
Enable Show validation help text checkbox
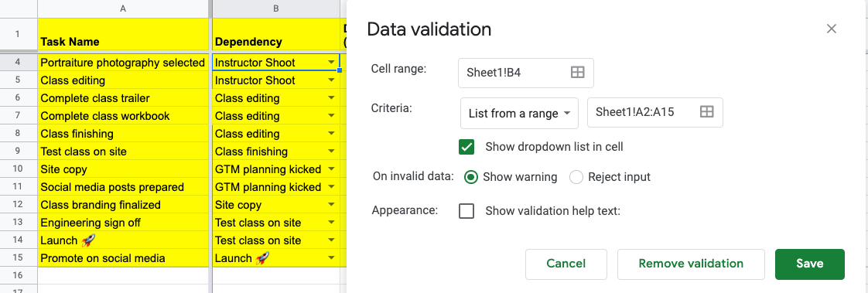click(x=466, y=210)
